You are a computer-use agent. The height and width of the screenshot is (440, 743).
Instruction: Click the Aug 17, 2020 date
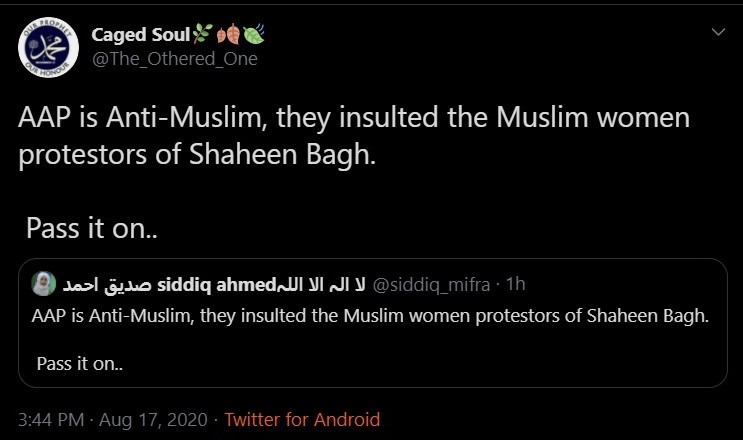pyautogui.click(x=154, y=420)
